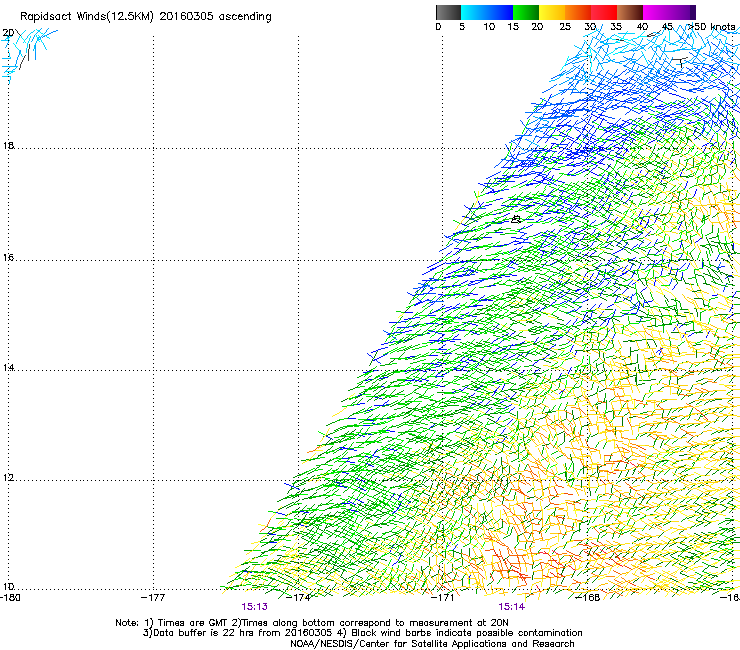The height and width of the screenshot is (650, 740).
Task: Click the longitude label -168
Action: coord(588,598)
